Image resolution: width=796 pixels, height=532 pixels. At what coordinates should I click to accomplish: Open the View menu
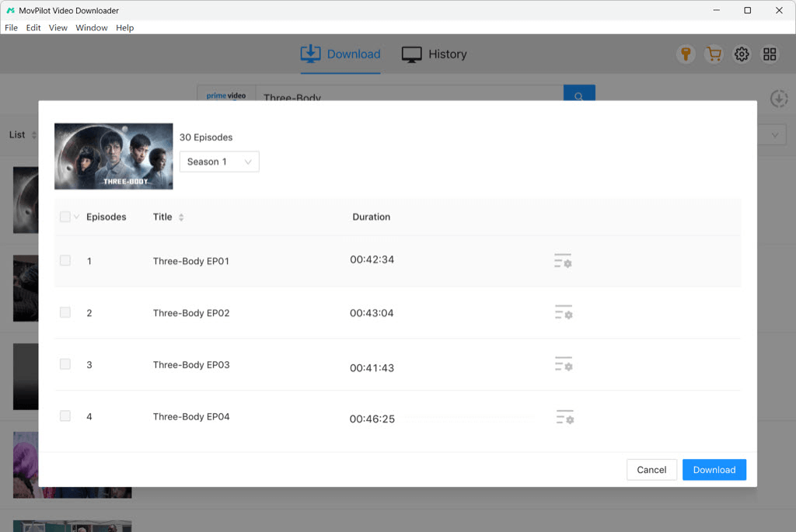point(58,28)
